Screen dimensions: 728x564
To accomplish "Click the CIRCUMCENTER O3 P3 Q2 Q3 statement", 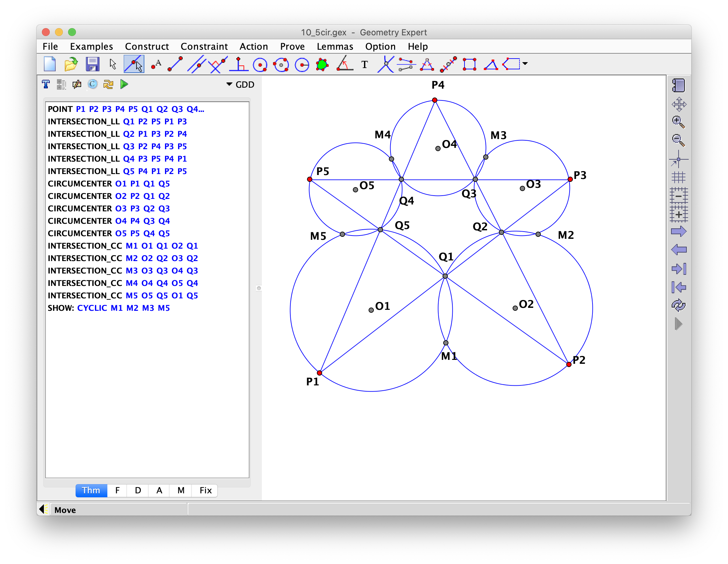I will click(109, 208).
